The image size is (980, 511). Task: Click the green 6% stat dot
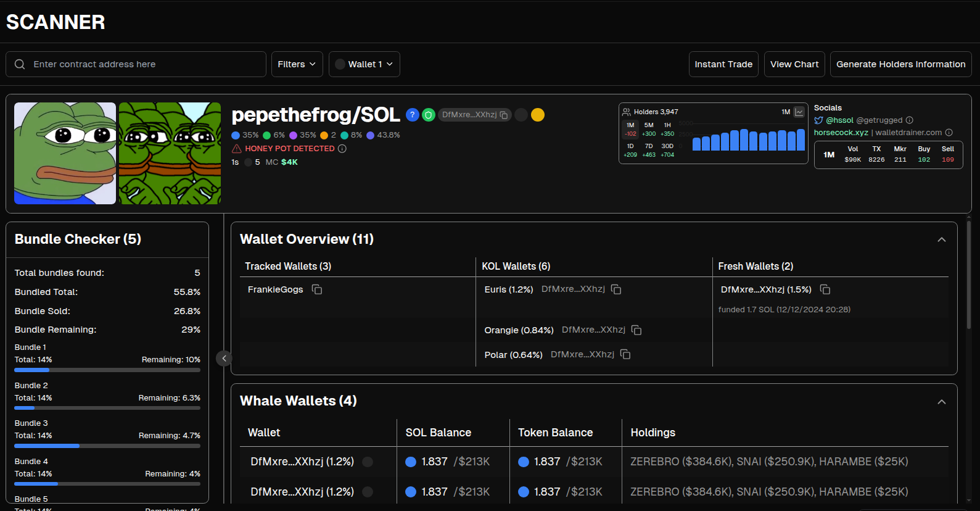coord(267,135)
